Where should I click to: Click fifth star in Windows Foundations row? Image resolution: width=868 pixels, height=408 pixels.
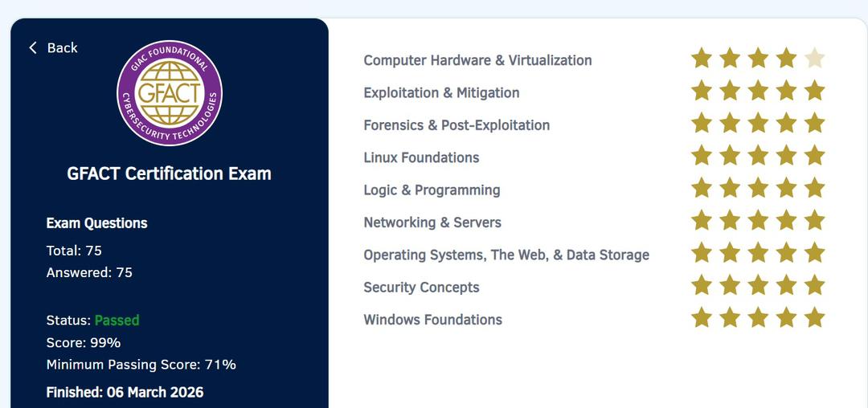coord(814,318)
